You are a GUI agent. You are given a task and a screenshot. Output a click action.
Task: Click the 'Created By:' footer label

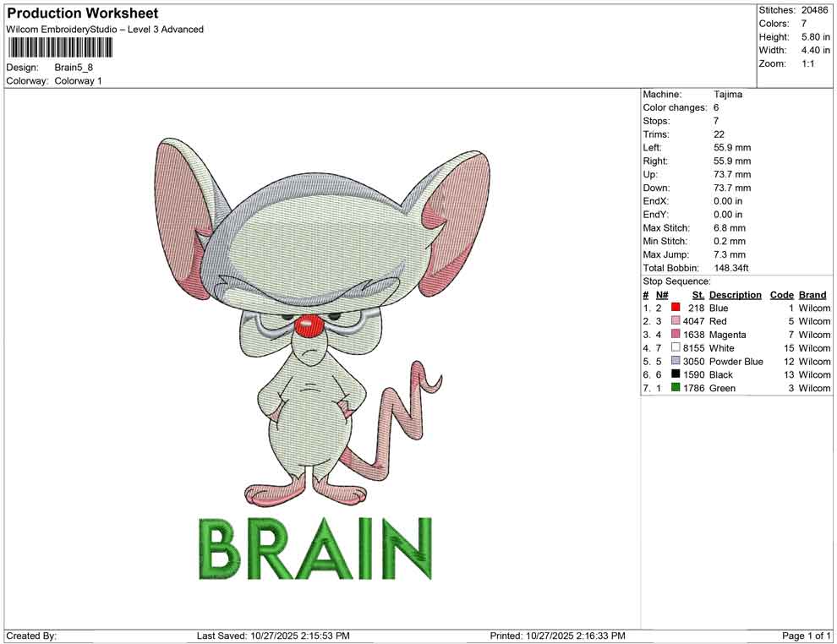[x=31, y=636]
